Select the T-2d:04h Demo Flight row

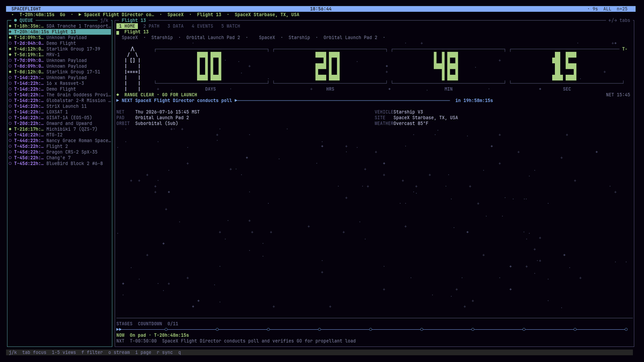tap(60, 44)
